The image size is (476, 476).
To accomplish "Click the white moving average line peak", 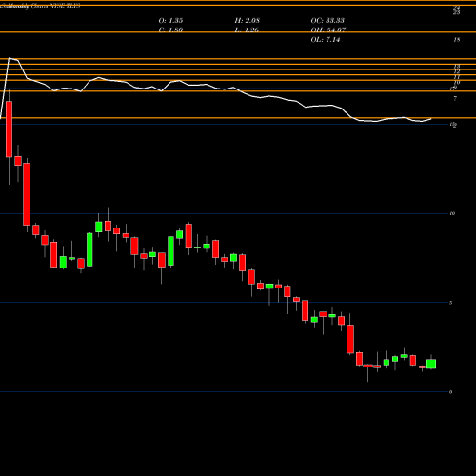I will tap(10, 58).
